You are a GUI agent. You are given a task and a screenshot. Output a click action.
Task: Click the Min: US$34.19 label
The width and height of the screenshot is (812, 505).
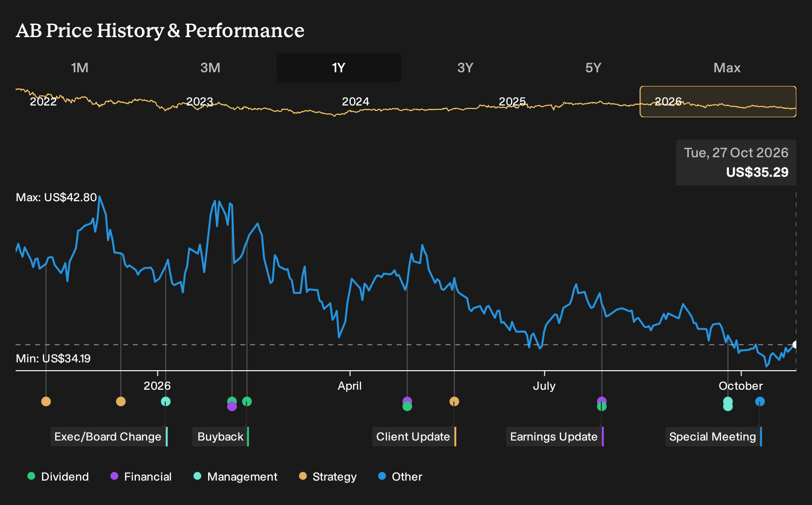tap(53, 358)
